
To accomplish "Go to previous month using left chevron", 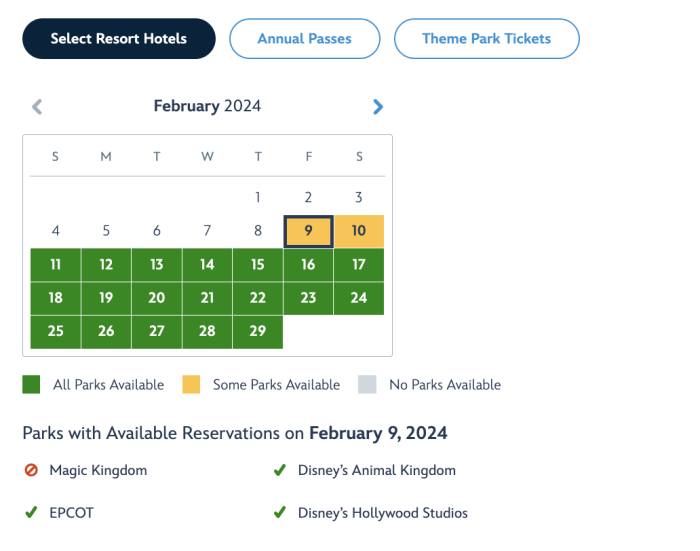I will point(37,106).
